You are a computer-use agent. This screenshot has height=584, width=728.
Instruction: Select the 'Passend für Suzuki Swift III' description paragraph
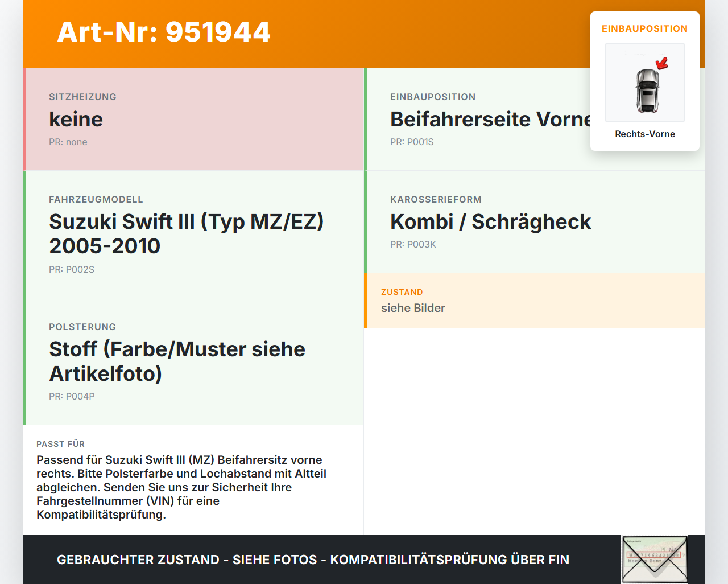pos(181,487)
